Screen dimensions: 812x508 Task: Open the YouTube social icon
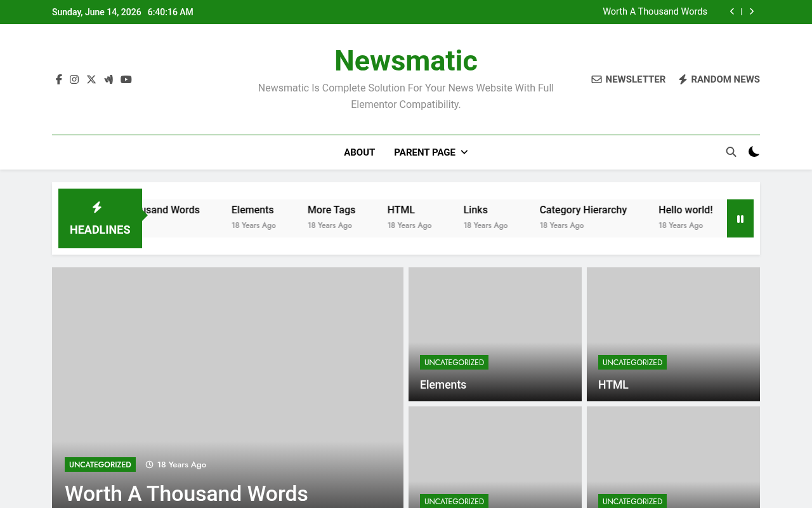(x=126, y=79)
